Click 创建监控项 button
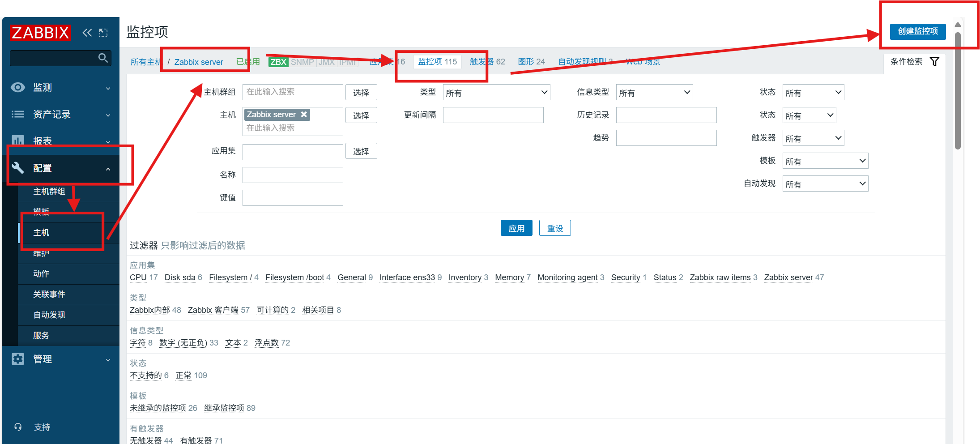Screen dimensions: 980x444 (x=918, y=31)
